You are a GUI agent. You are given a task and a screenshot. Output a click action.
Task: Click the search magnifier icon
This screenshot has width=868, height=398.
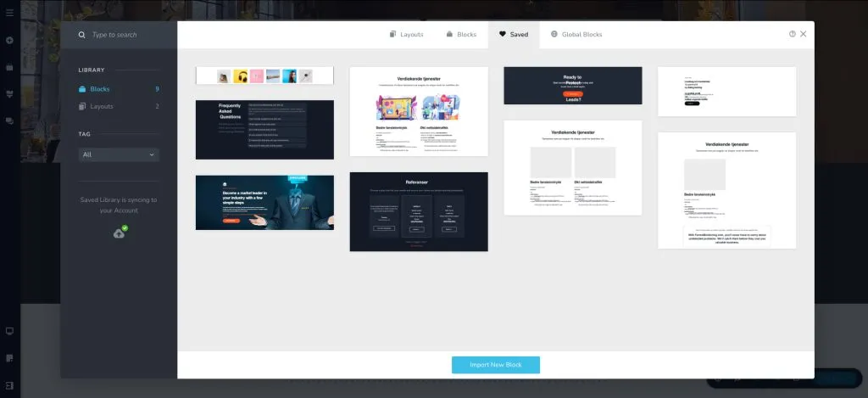click(81, 35)
